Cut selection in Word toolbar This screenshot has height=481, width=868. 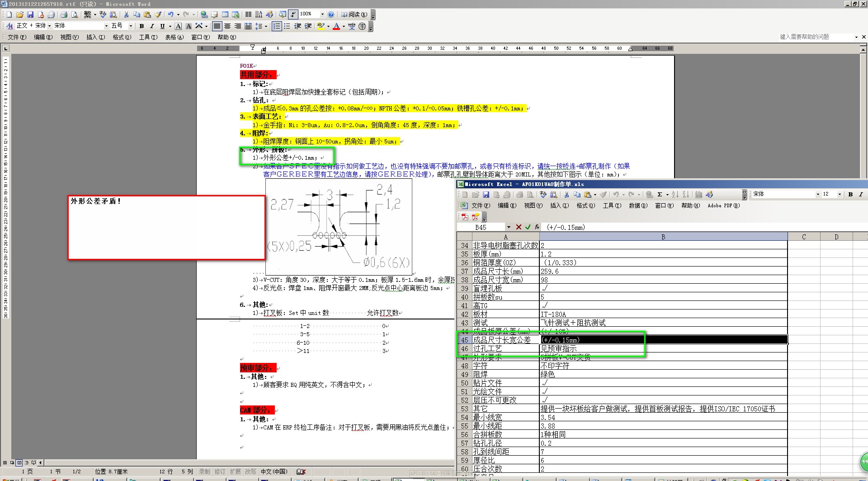click(126, 14)
